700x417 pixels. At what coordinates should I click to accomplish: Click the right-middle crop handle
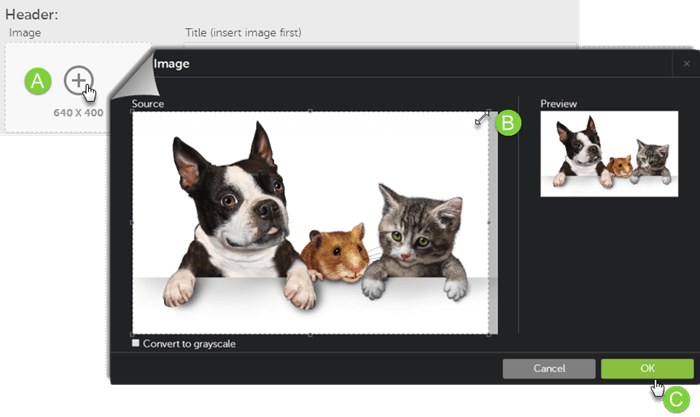[x=489, y=222]
